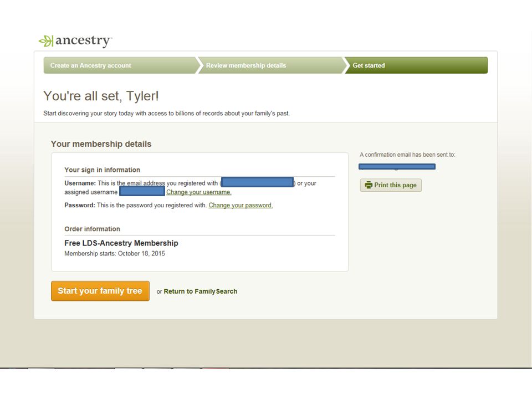
Task: Click the Order information heading
Action: (x=93, y=229)
